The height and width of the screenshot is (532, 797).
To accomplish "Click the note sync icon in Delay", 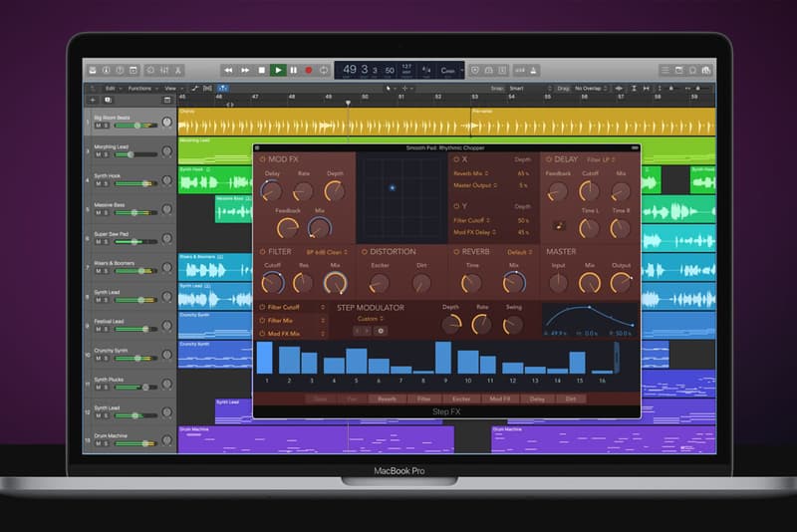I will click(560, 225).
